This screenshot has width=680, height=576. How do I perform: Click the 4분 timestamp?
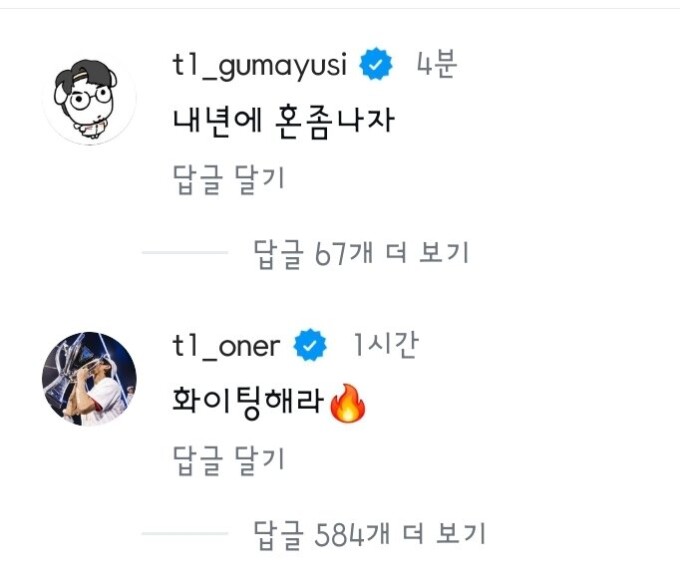[437, 66]
